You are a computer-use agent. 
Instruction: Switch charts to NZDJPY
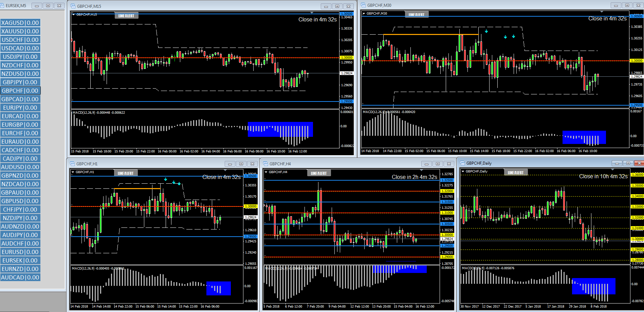tap(20, 218)
